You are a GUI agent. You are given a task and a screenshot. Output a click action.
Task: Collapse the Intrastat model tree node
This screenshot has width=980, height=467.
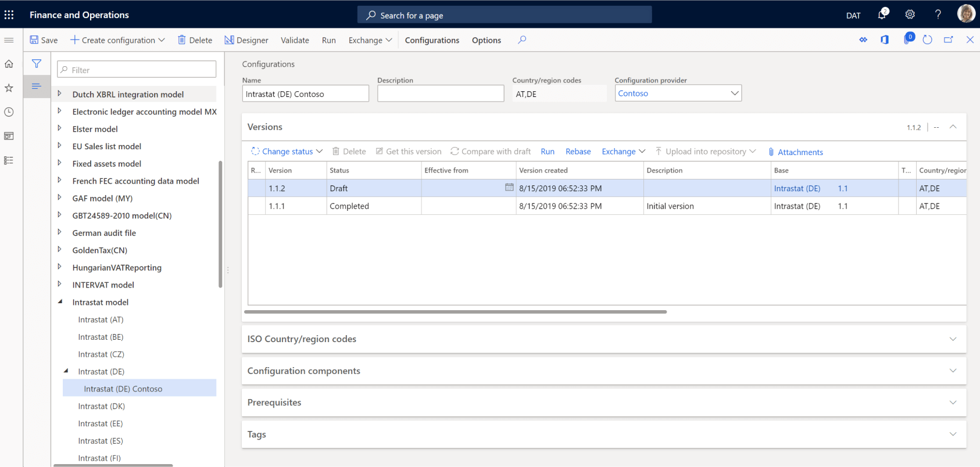[60, 302]
